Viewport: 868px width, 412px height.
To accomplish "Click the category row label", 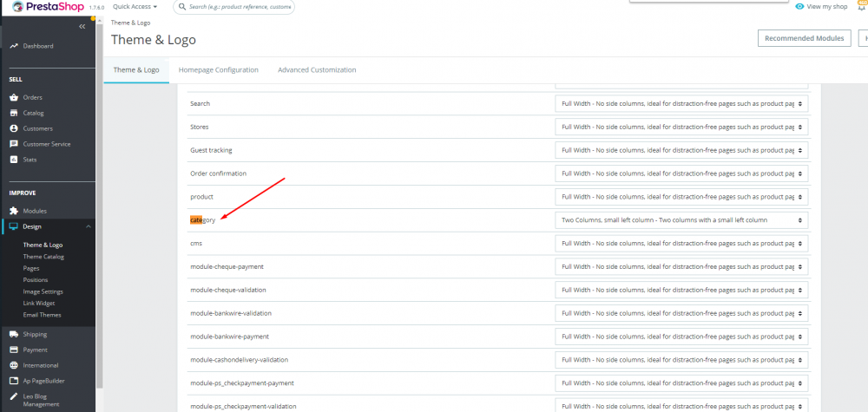I will (202, 220).
